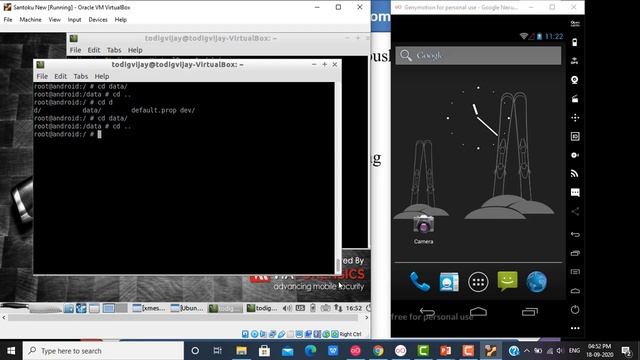Screen dimensions: 640x360
Task: Open Genymotion phone/SMS message icon
Action: (x=575, y=193)
